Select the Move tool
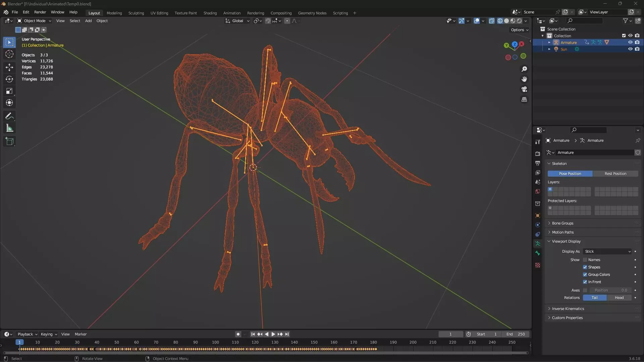Viewport: 644px width, 362px height. click(x=9, y=67)
